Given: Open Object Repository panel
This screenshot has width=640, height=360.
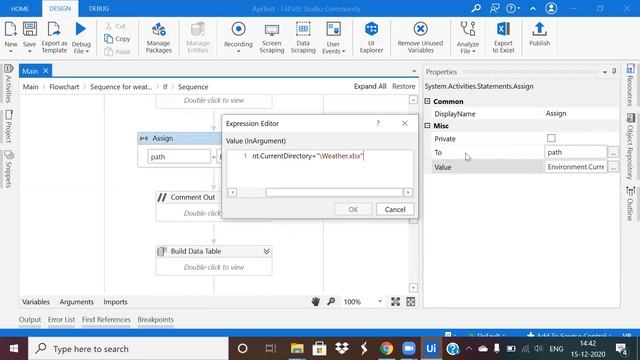Looking at the screenshot, I should point(630,146).
